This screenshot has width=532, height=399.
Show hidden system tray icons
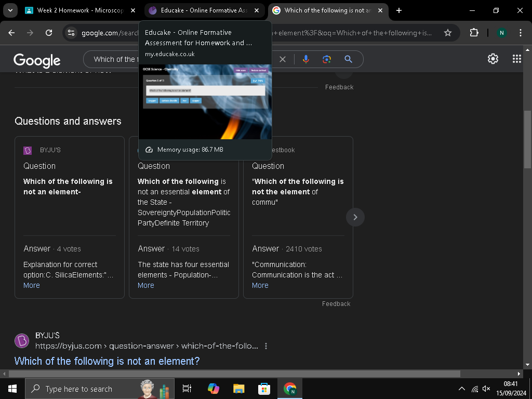461,389
